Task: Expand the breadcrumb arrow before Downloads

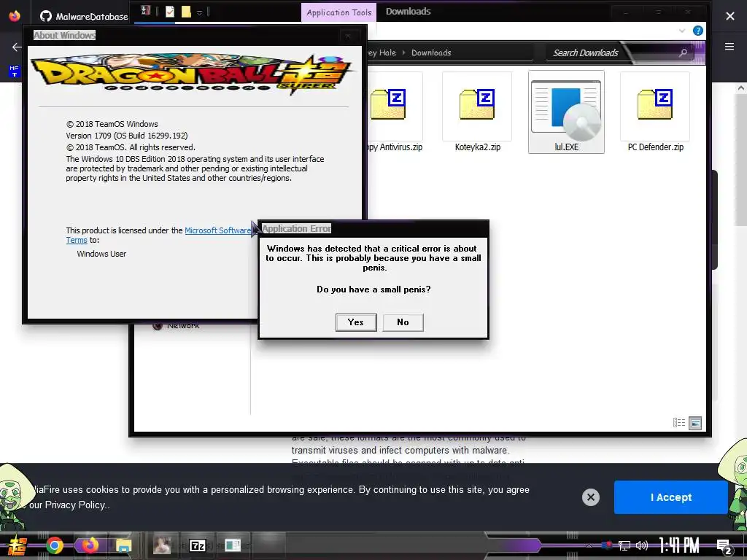Action: tap(404, 52)
